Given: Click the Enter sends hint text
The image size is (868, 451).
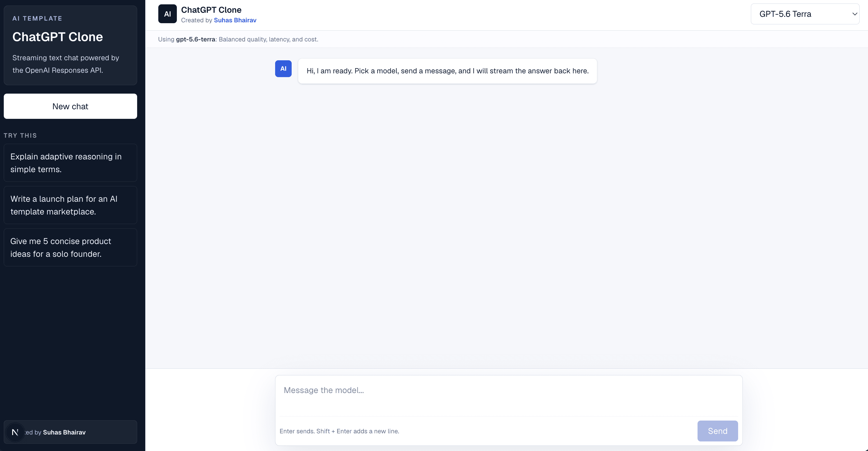Looking at the screenshot, I should (339, 431).
